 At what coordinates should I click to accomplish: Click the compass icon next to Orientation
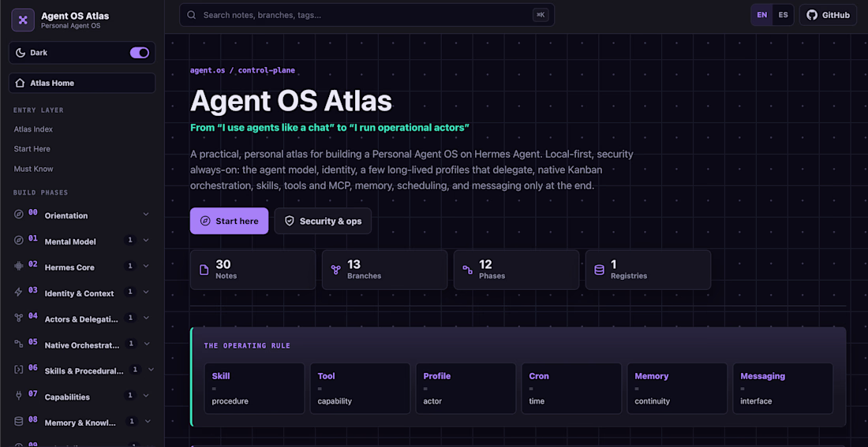coord(19,214)
